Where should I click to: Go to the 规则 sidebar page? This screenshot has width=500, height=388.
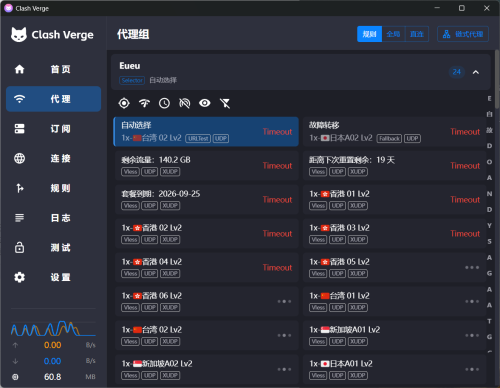point(53,188)
